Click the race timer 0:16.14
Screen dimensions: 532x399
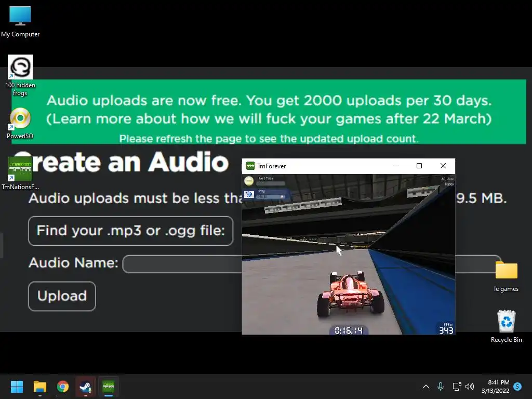click(349, 330)
